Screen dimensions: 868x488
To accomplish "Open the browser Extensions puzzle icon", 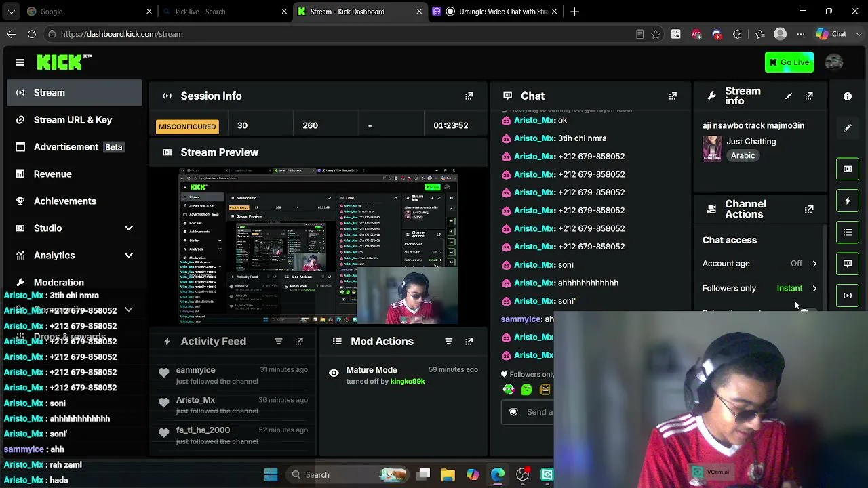I will (737, 34).
